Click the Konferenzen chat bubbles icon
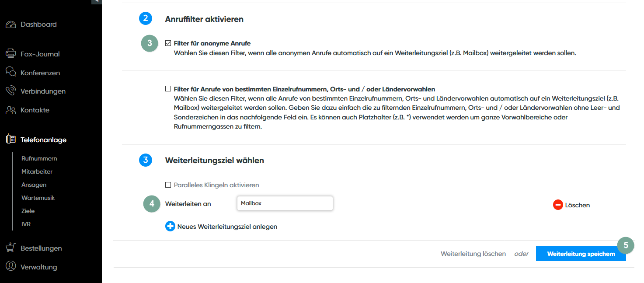 click(11, 73)
